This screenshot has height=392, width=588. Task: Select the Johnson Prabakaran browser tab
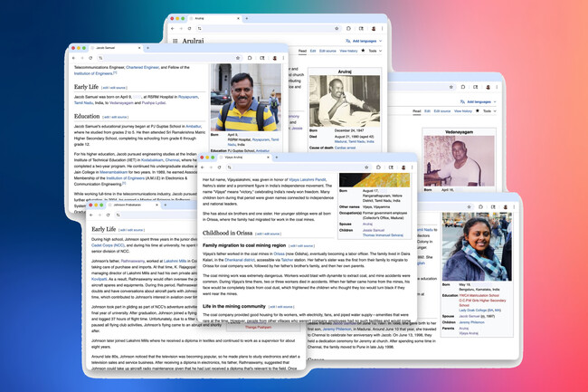[x=133, y=206]
